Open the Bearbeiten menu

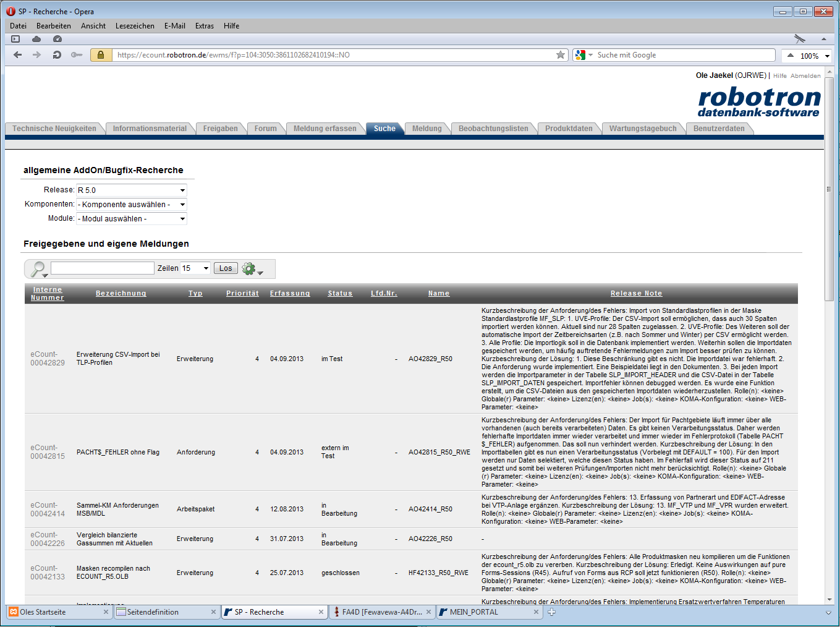[x=54, y=26]
